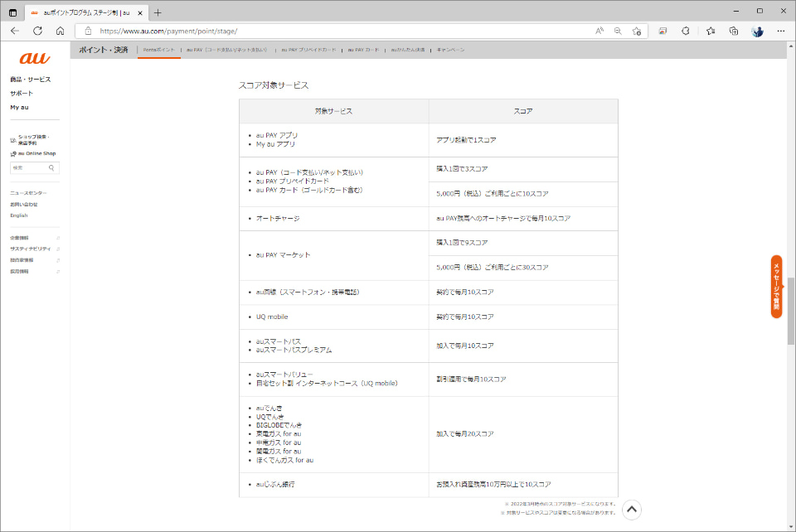The height and width of the screenshot is (532, 796).
Task: Click the auじぶん銀行 row
Action: 429,484
